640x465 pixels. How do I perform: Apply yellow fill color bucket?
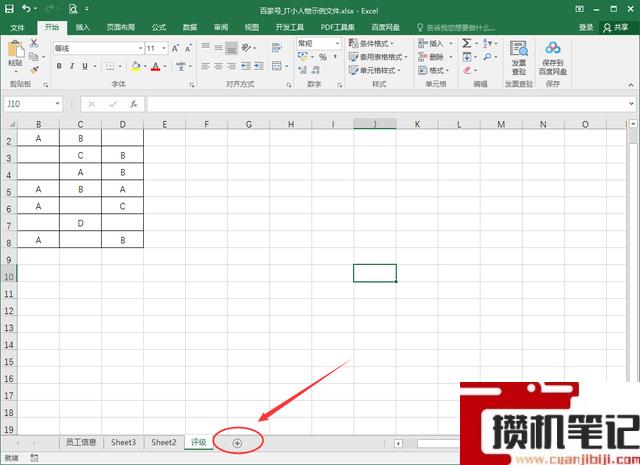point(136,66)
